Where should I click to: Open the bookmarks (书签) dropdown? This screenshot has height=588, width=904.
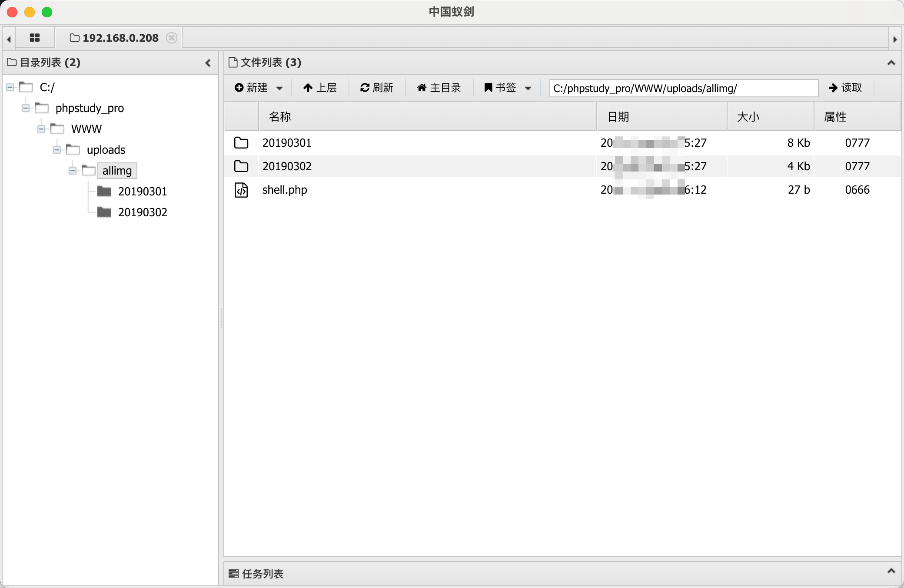(507, 88)
